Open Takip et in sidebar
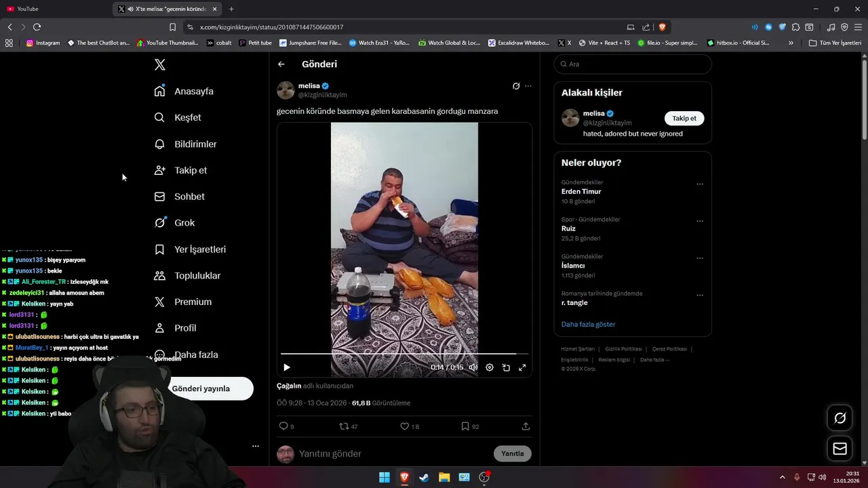The width and height of the screenshot is (868, 488). pos(180,170)
